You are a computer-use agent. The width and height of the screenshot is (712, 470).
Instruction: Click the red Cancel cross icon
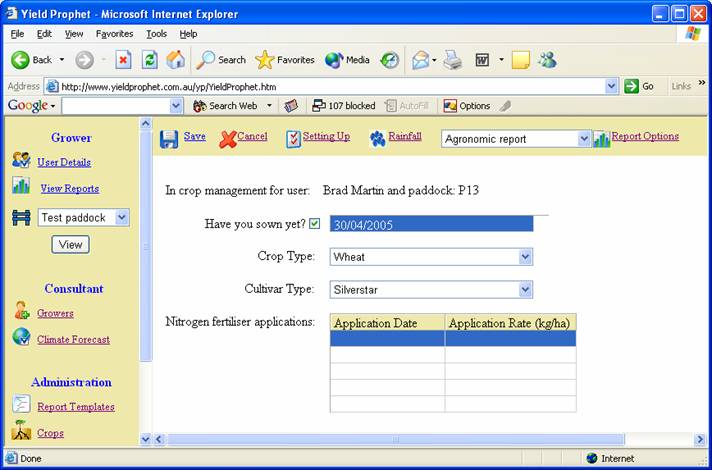[x=227, y=138]
